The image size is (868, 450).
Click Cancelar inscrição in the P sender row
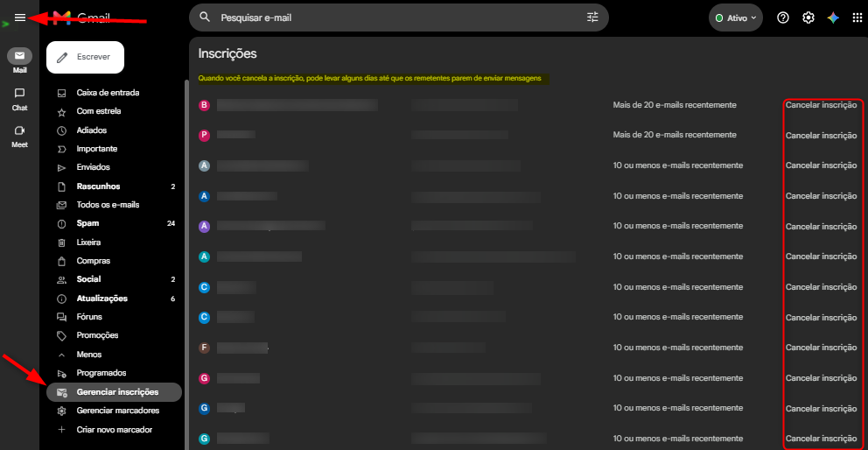pyautogui.click(x=822, y=136)
